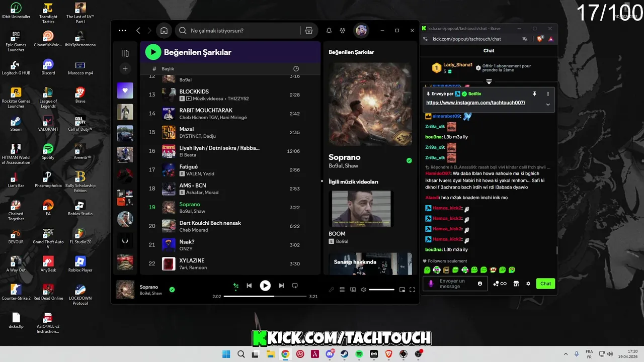Open Spotify three-dot main menu
Viewport: 644px width, 362px height.
(122, 31)
